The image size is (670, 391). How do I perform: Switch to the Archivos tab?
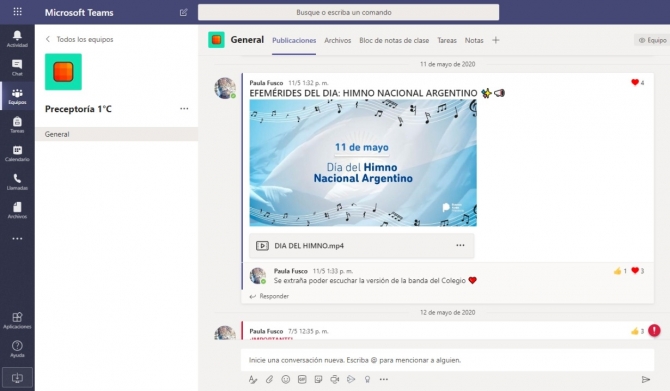click(x=338, y=40)
